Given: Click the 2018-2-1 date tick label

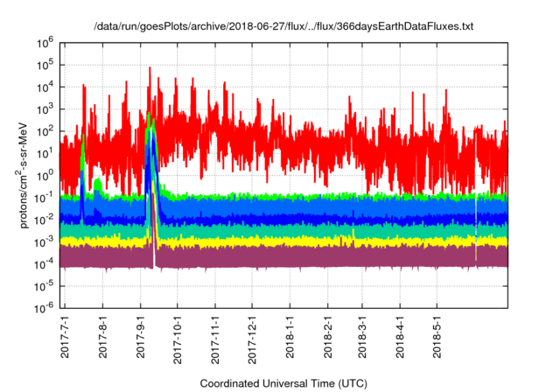Looking at the screenshot, I should click(x=327, y=337).
